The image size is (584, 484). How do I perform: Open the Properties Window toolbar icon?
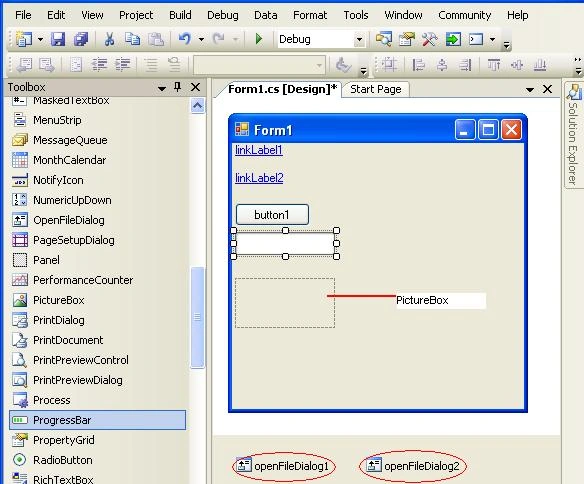click(x=407, y=39)
